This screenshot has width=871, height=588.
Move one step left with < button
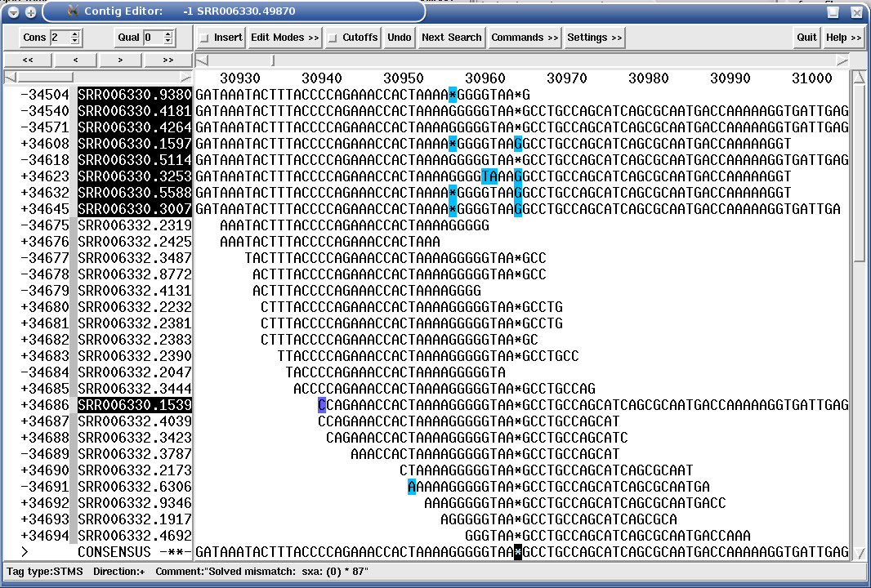75,60
